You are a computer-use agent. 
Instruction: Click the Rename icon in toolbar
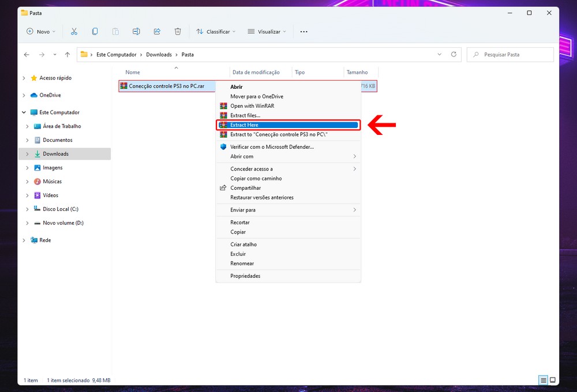click(136, 32)
